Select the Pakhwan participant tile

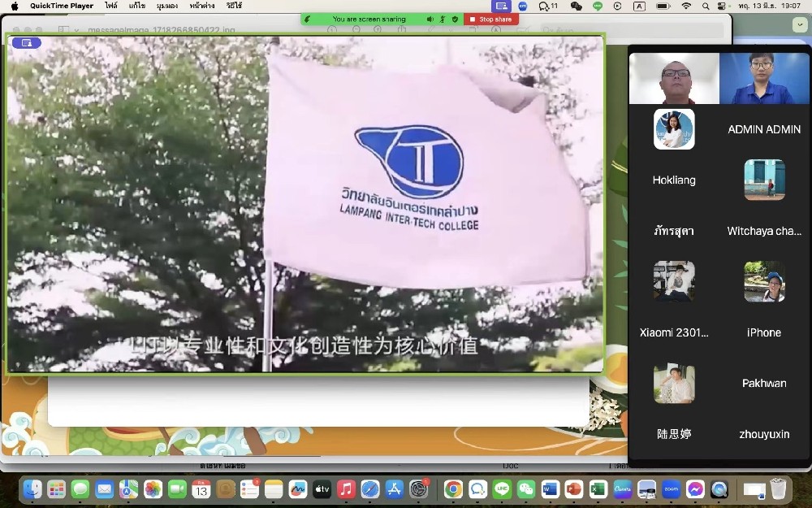click(x=764, y=384)
